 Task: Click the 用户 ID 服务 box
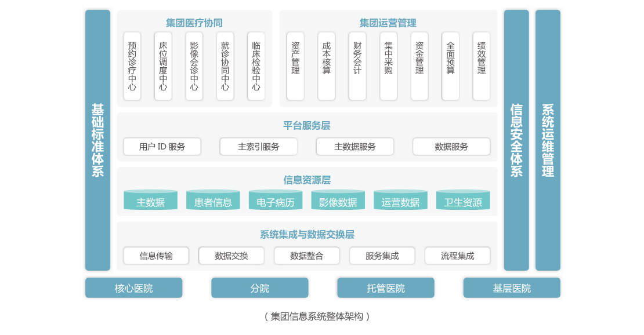pyautogui.click(x=162, y=147)
